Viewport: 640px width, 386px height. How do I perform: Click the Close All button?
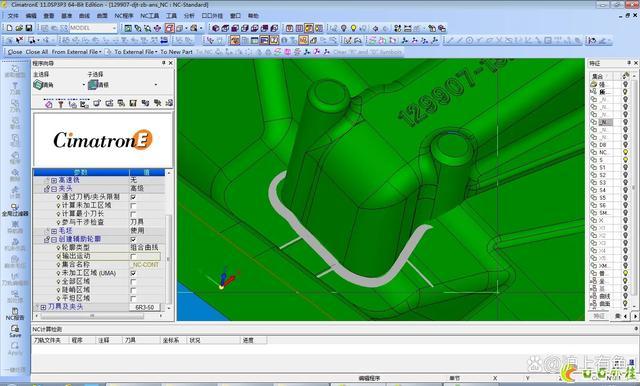point(37,52)
